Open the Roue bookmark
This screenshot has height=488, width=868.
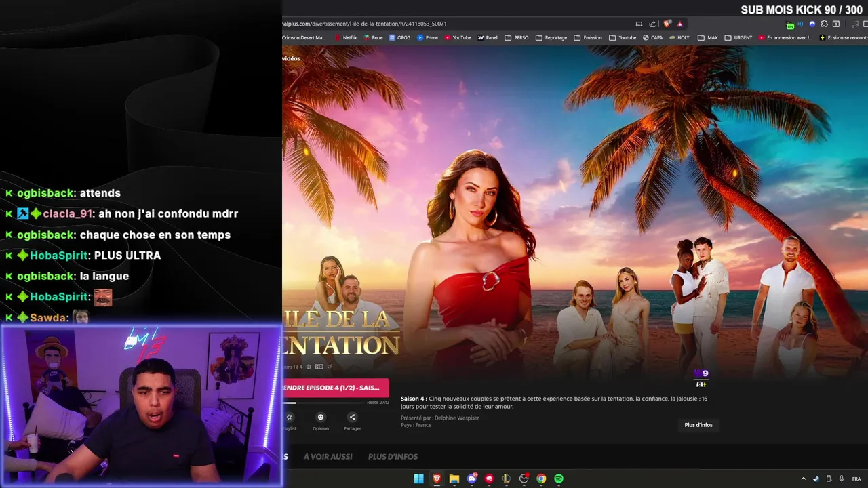(373, 38)
